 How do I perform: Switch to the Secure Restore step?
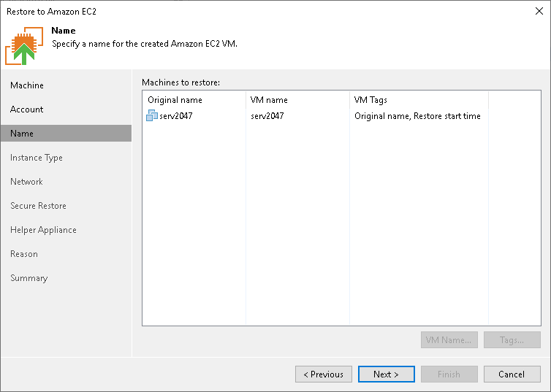click(x=38, y=206)
